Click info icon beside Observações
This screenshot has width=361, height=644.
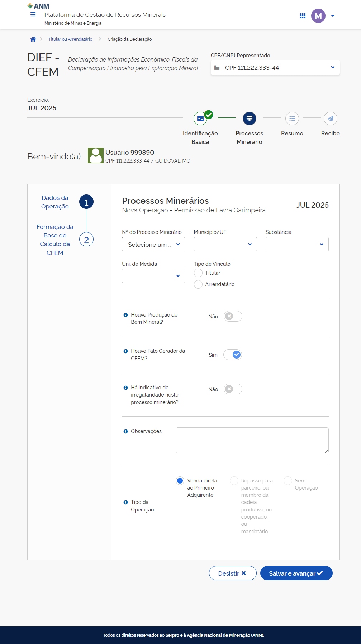(x=125, y=431)
